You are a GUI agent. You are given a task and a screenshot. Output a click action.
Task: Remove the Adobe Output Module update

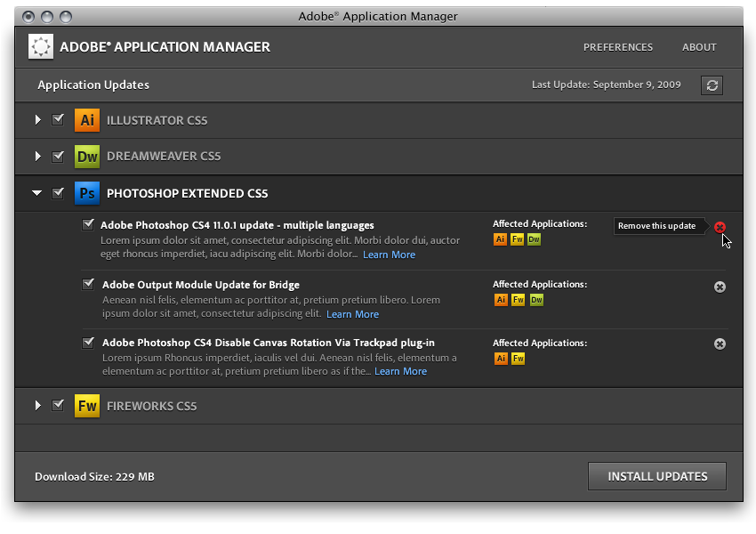click(720, 287)
